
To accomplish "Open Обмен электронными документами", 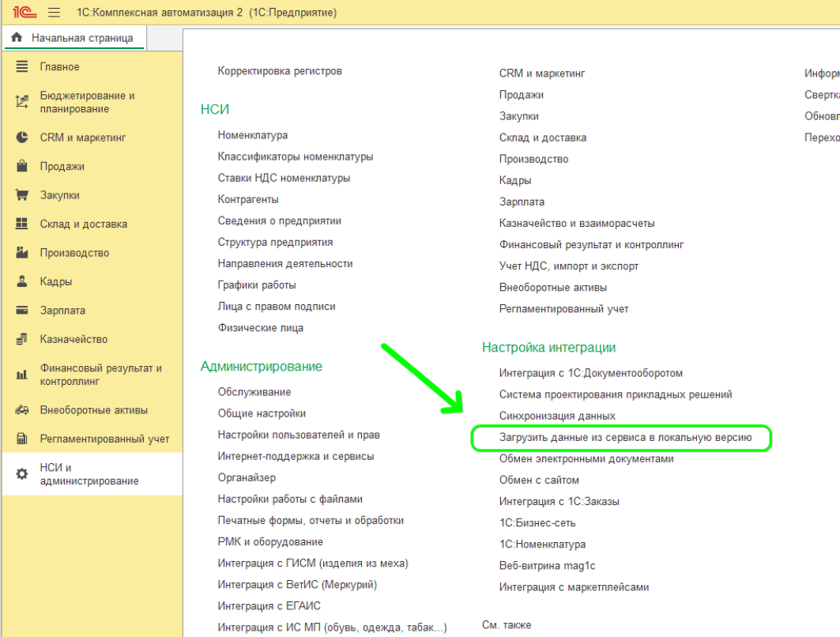I will click(x=586, y=459).
